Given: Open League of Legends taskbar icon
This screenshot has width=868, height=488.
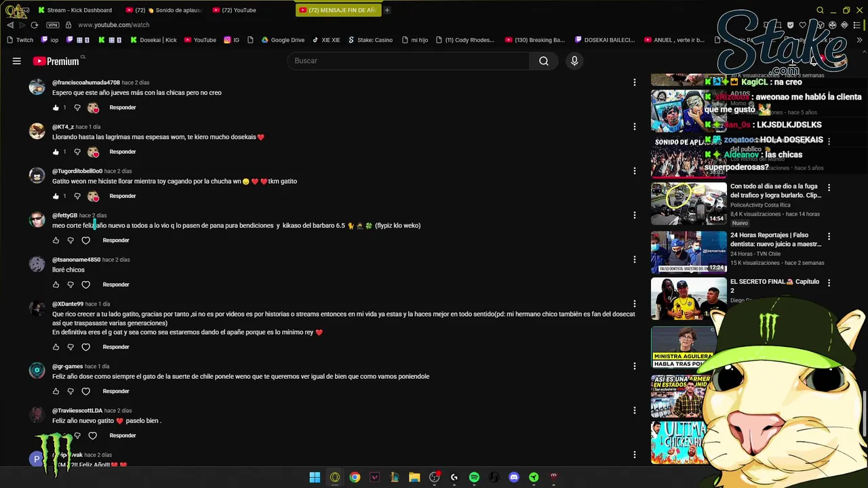Looking at the screenshot, I should point(395,477).
